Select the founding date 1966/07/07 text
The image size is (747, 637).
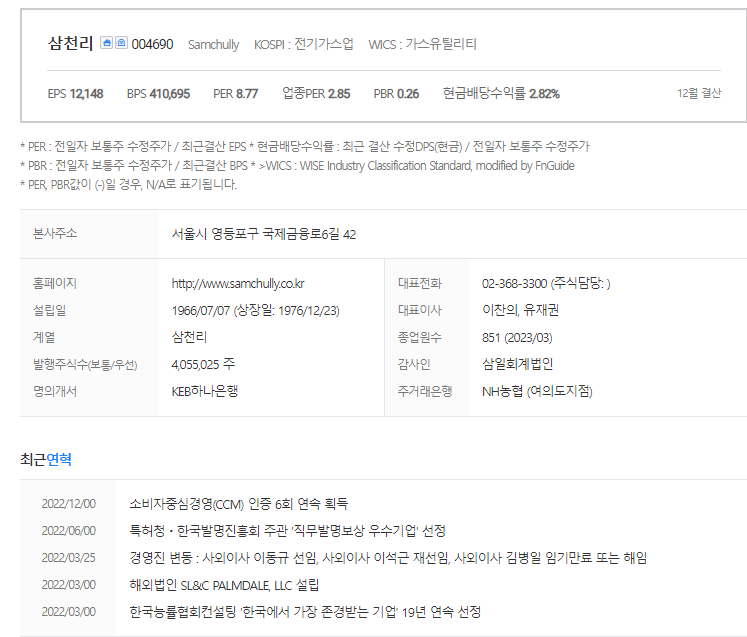pos(201,311)
